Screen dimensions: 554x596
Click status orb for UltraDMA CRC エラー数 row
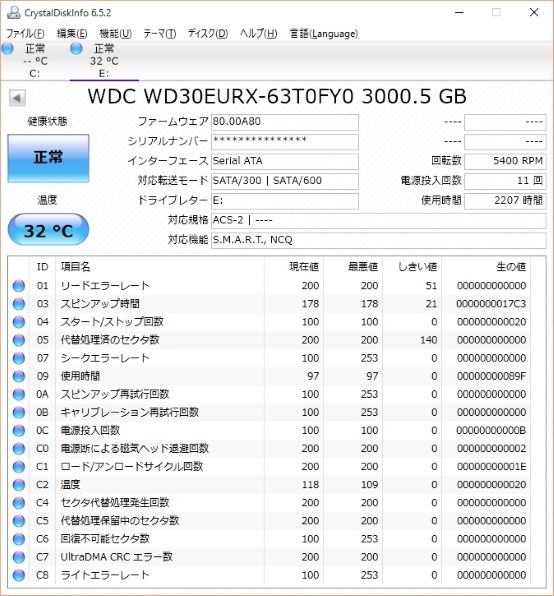click(19, 557)
